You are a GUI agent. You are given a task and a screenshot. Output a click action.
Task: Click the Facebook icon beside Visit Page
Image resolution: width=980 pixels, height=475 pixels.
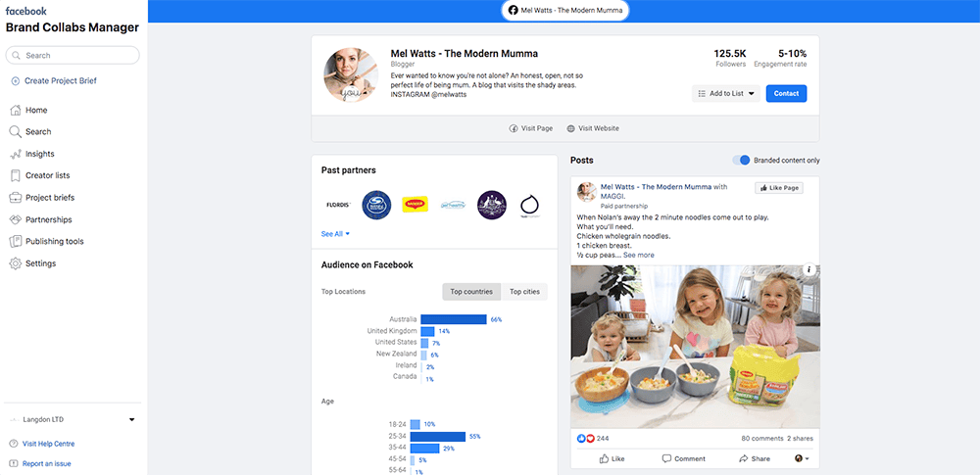click(514, 128)
